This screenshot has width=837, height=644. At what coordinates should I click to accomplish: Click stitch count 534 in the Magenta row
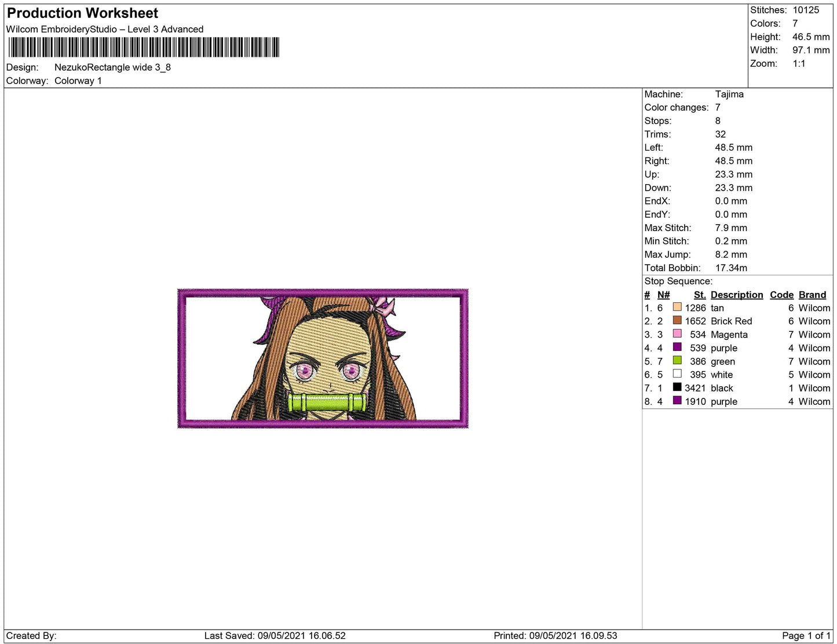click(698, 334)
